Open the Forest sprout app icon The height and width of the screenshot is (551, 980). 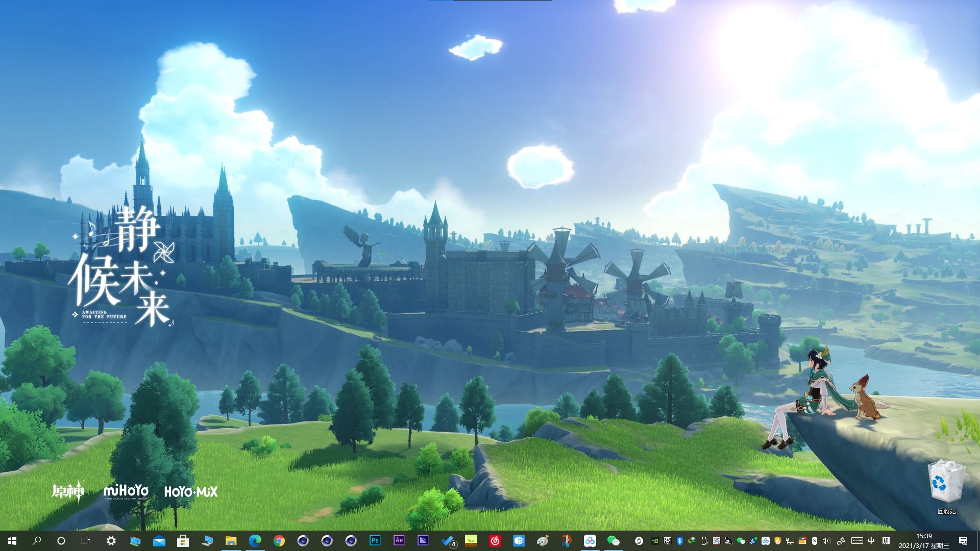[x=471, y=541]
